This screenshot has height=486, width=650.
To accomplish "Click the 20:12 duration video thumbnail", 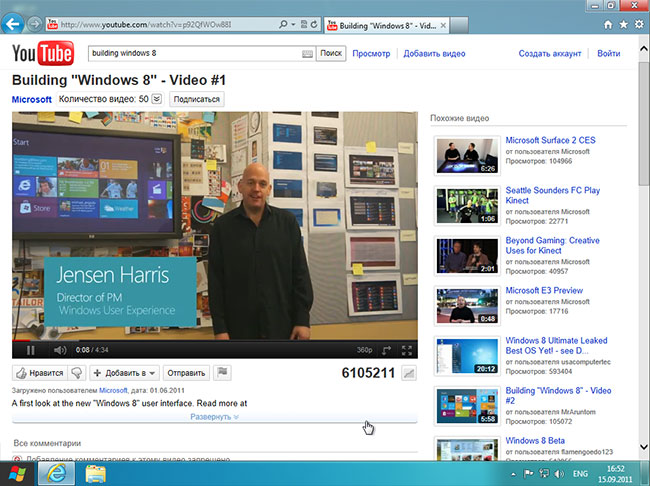I will tap(467, 356).
